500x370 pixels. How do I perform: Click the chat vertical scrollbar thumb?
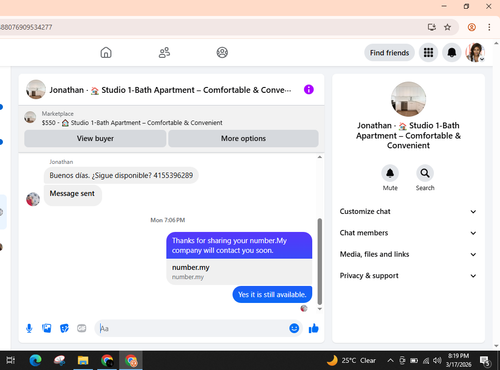point(320,261)
